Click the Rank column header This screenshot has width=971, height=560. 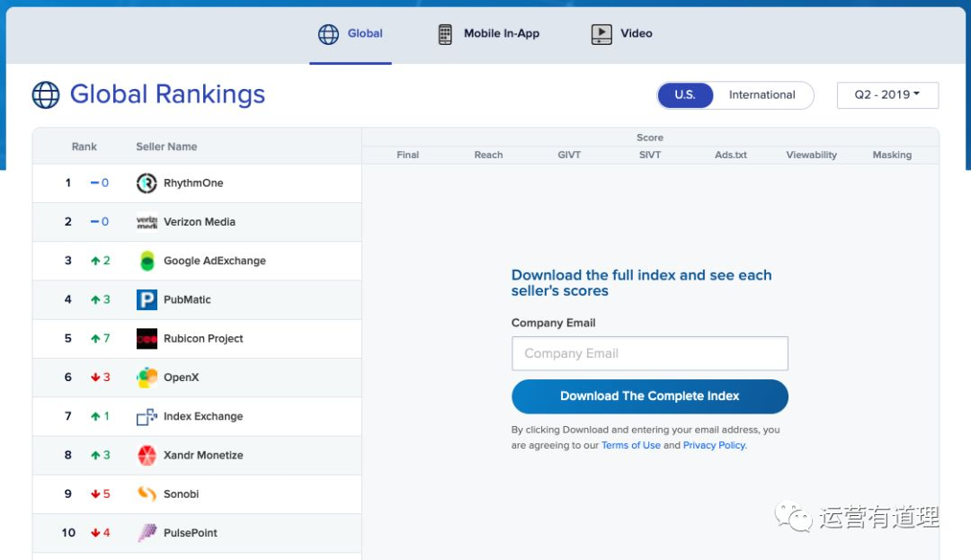coord(85,147)
